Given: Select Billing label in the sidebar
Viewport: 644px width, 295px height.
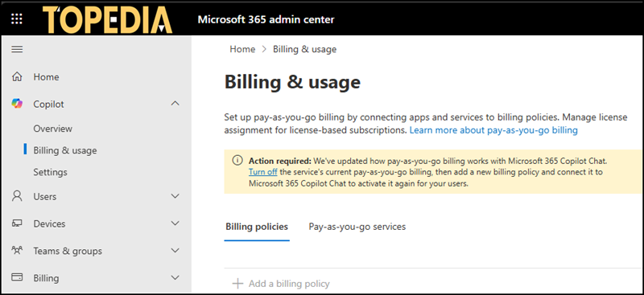Looking at the screenshot, I should coord(46,278).
